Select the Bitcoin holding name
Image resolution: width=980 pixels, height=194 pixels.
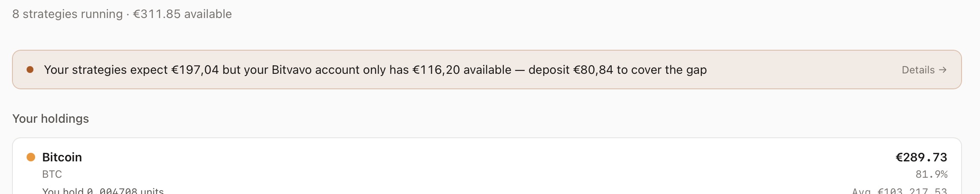click(62, 157)
